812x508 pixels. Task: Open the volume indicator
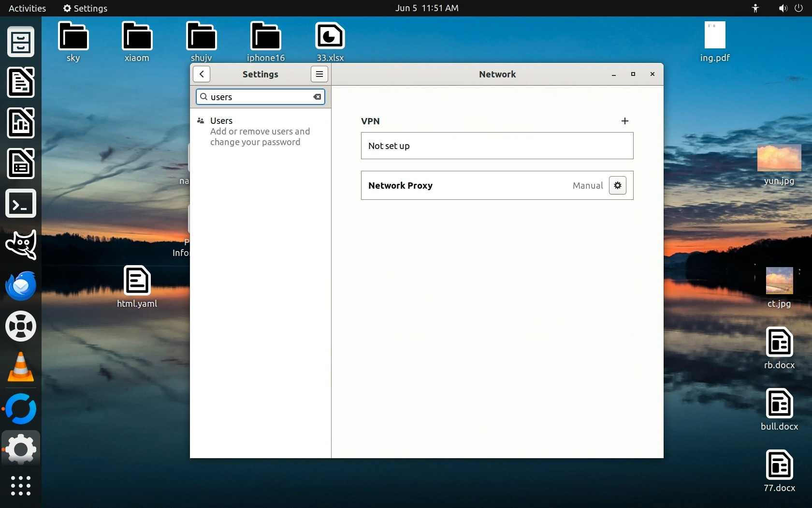[x=783, y=8]
